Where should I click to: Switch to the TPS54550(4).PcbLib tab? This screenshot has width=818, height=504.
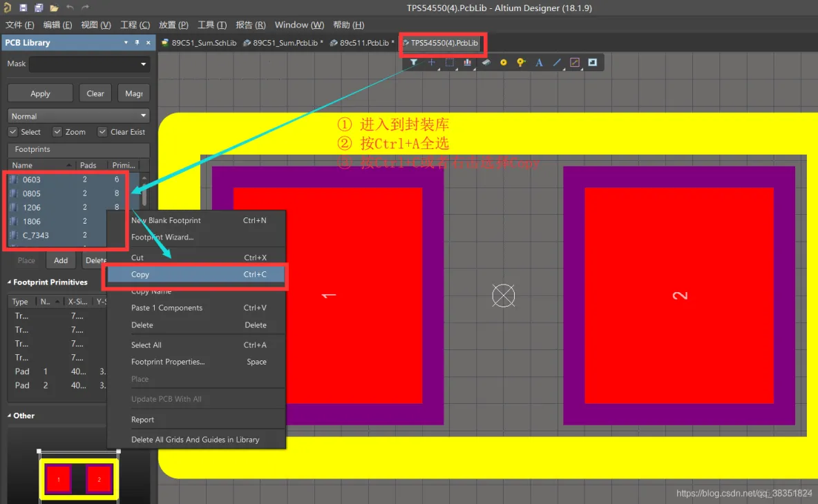(x=441, y=43)
